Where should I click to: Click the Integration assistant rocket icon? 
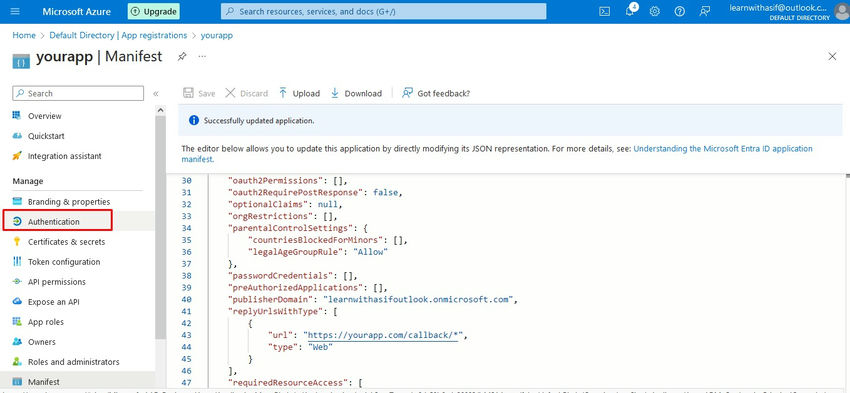17,156
